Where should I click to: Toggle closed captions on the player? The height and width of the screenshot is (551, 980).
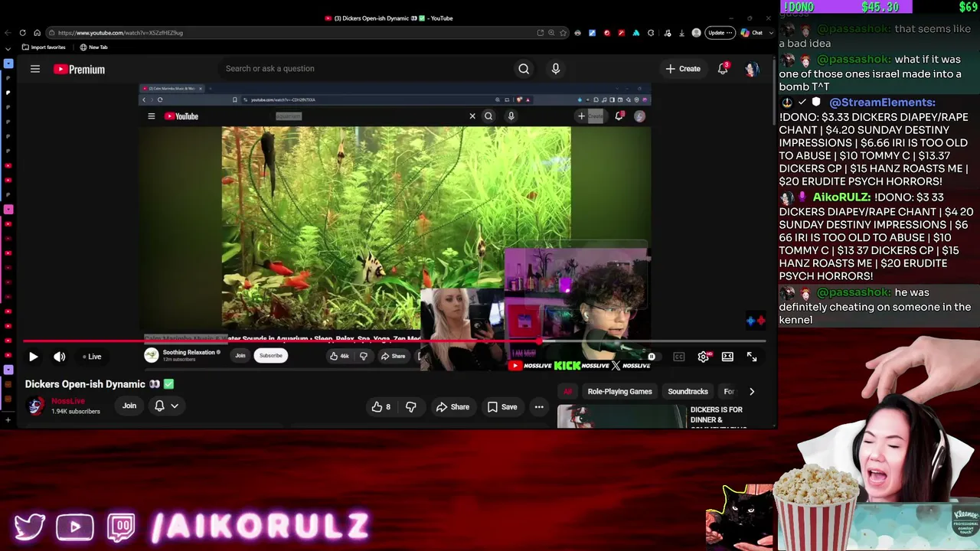pos(679,357)
